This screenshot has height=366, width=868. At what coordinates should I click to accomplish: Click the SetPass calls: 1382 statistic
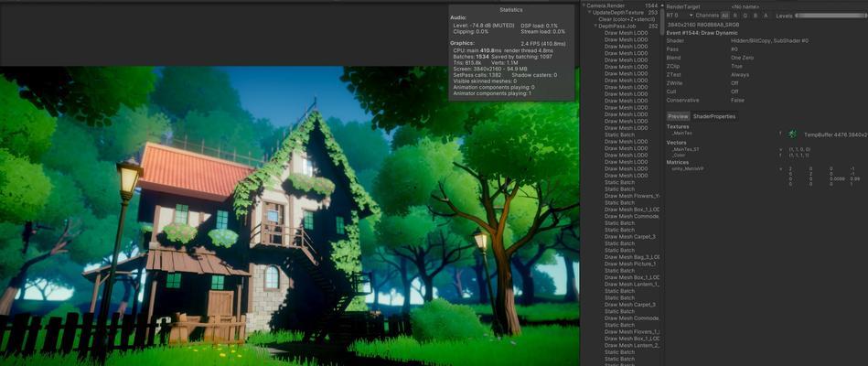(477, 75)
